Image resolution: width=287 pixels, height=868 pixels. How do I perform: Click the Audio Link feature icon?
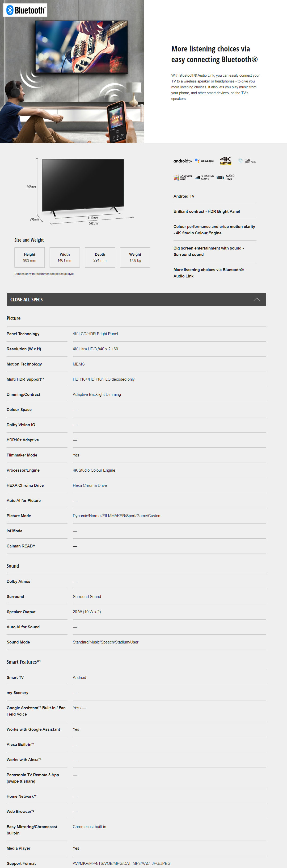(226, 177)
